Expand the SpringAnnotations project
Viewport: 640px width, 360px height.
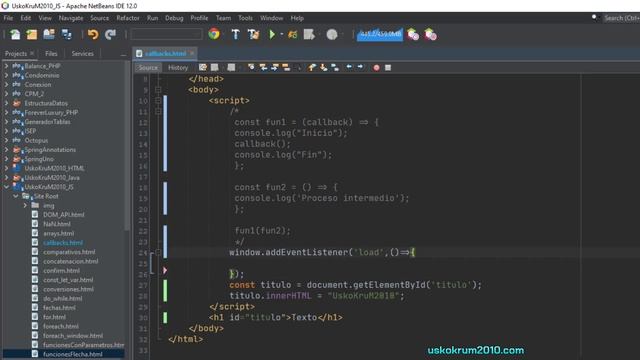pos(6,149)
